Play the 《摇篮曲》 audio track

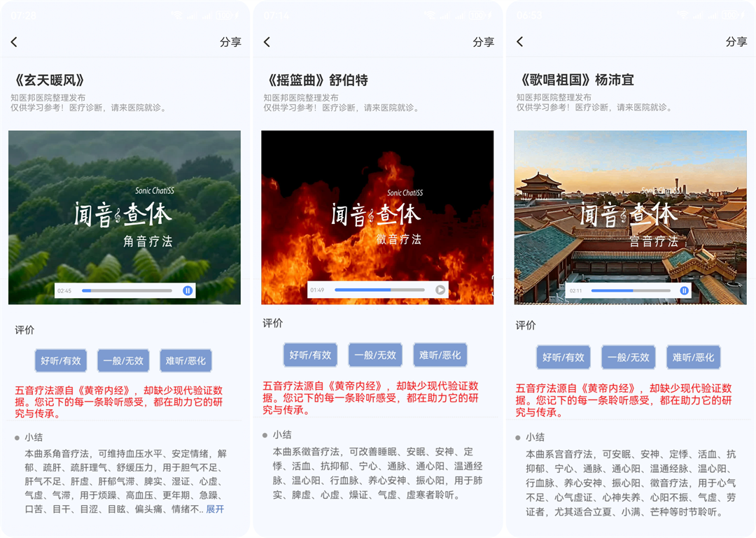pyautogui.click(x=440, y=290)
